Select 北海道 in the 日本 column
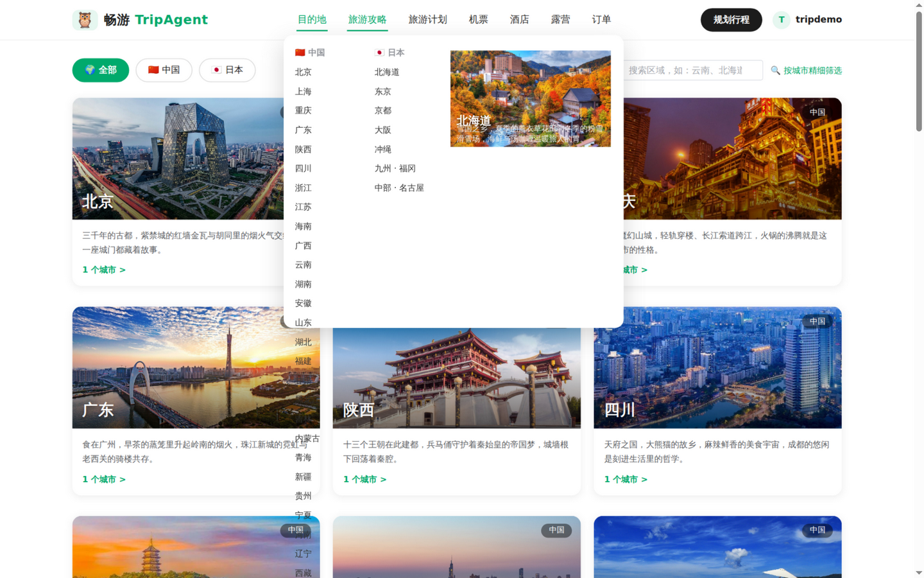The width and height of the screenshot is (924, 578). click(387, 72)
